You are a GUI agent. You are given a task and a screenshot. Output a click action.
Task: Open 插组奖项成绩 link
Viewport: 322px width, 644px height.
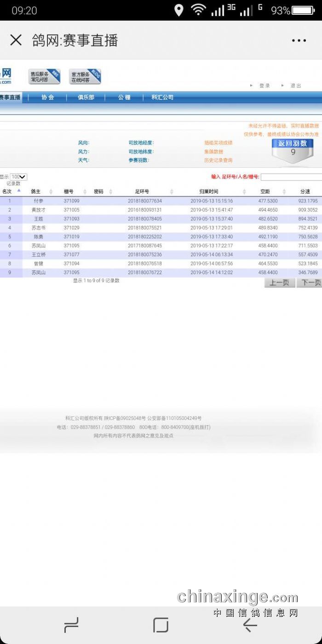click(218, 143)
